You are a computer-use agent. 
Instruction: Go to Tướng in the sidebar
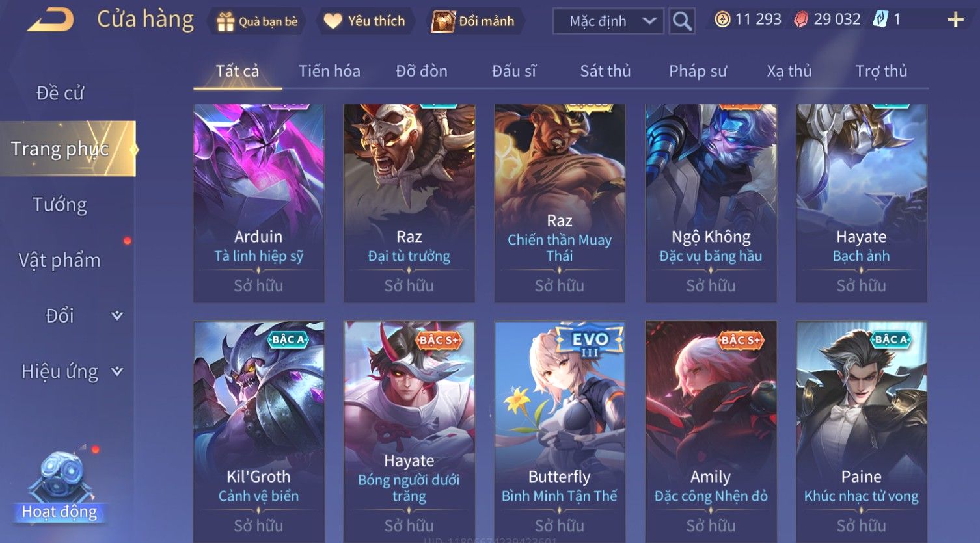(60, 205)
